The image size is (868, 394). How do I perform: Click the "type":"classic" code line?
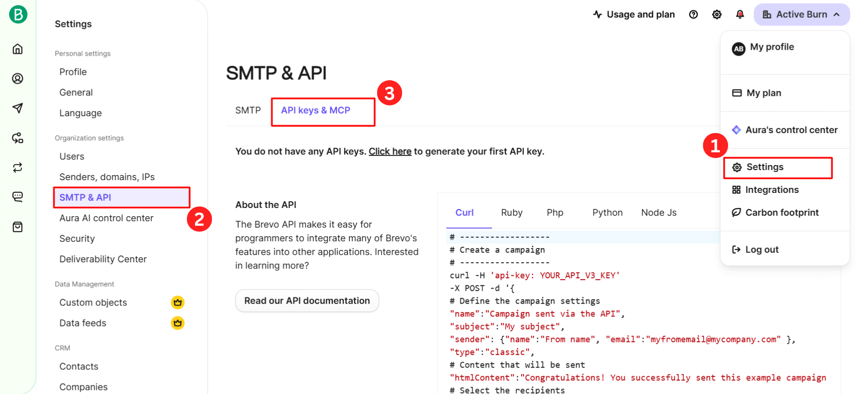492,352
